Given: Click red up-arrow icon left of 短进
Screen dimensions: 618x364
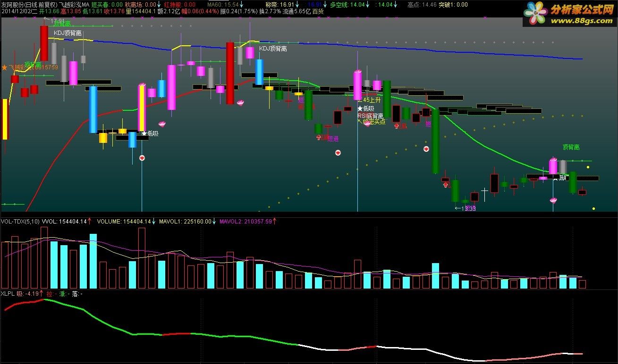Looking at the screenshot, I should point(319,138).
